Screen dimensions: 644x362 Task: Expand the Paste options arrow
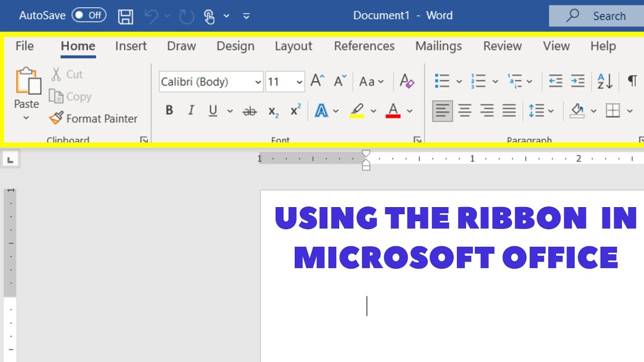coord(26,118)
